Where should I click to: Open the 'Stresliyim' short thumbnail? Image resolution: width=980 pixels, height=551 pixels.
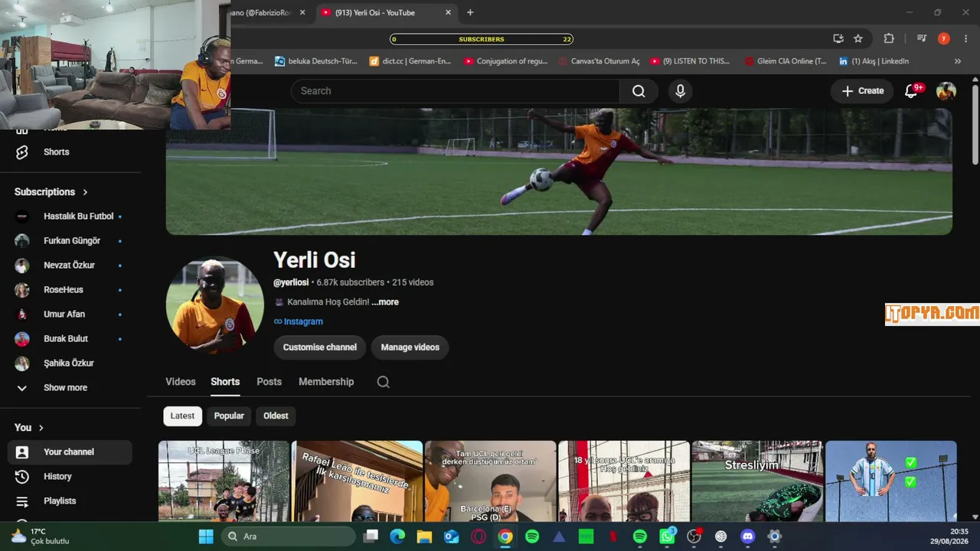click(x=757, y=481)
